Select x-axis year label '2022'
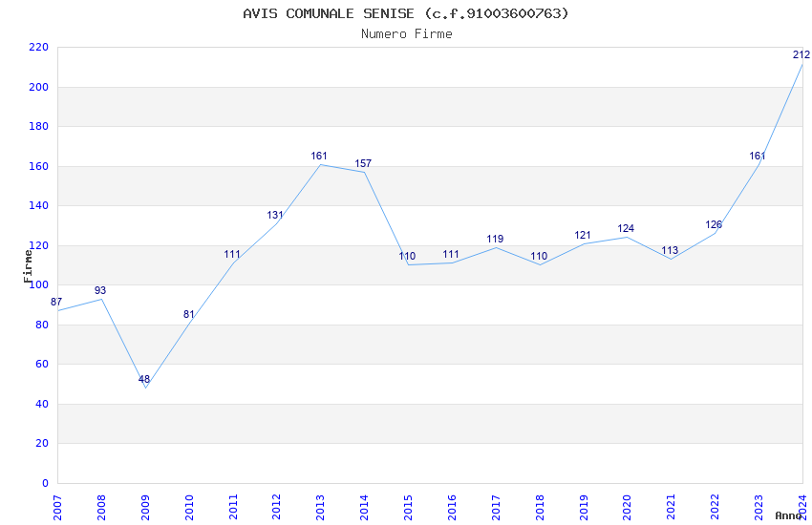 click(716, 508)
